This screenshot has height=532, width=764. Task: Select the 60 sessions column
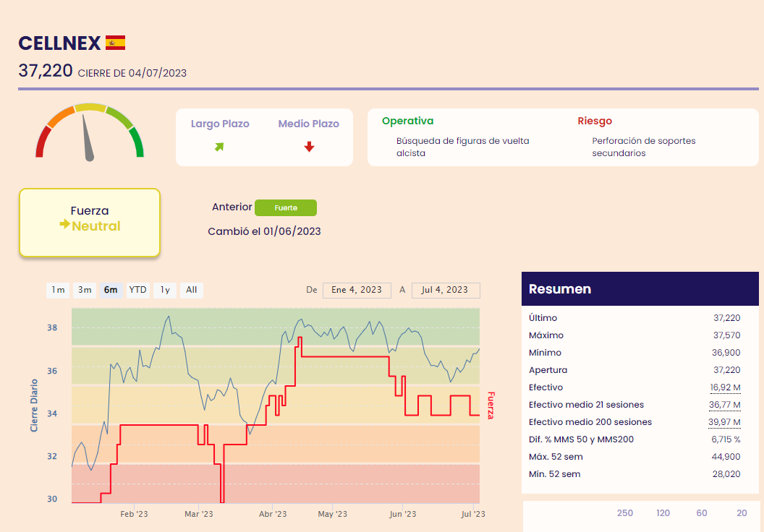tap(701, 513)
